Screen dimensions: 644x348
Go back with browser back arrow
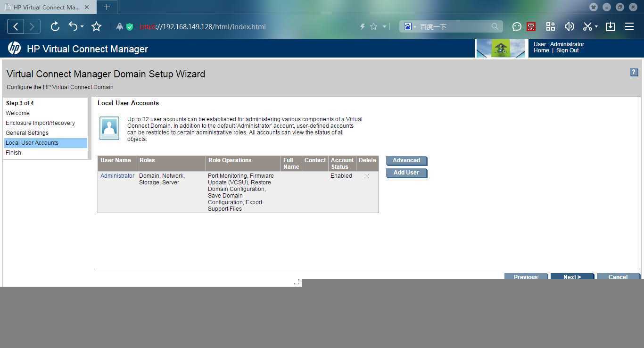[x=16, y=27]
